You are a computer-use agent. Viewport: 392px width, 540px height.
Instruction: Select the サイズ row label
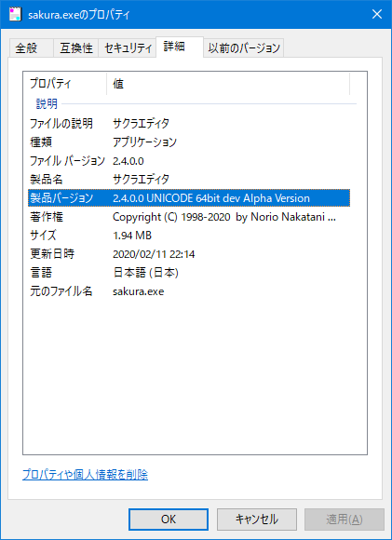[43, 236]
